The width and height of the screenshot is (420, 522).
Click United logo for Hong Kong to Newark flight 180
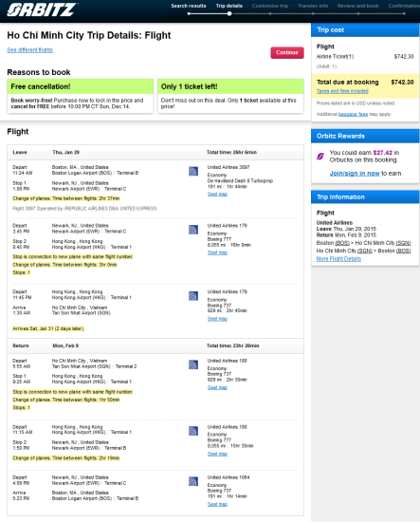[x=193, y=431]
